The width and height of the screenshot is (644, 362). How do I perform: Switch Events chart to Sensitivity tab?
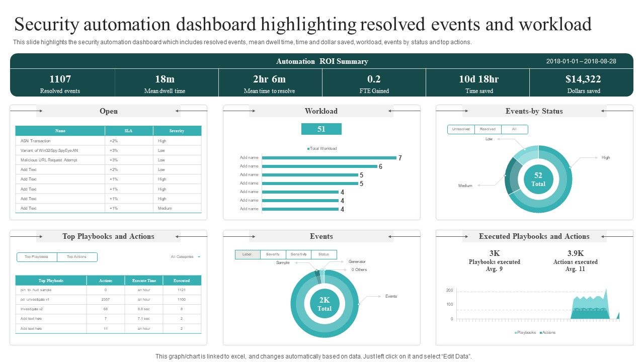click(298, 254)
